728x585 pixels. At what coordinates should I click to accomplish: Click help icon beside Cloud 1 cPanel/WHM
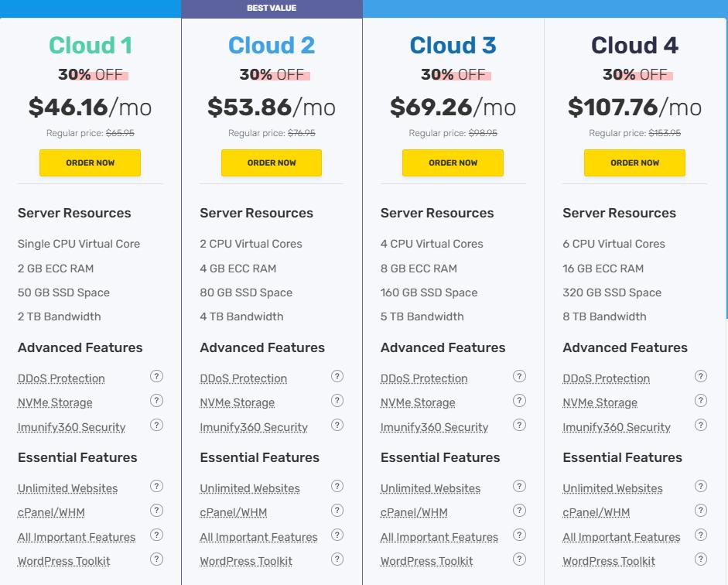coord(156,511)
